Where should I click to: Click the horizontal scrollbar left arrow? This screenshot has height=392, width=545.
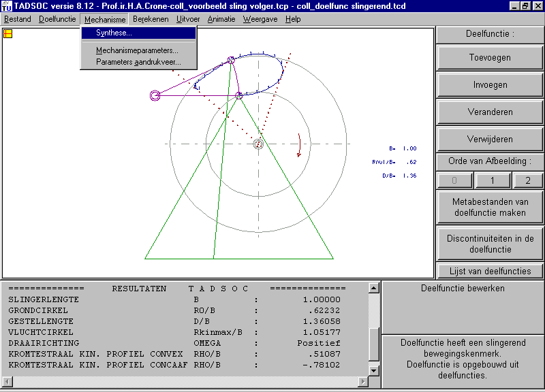tap(7, 382)
